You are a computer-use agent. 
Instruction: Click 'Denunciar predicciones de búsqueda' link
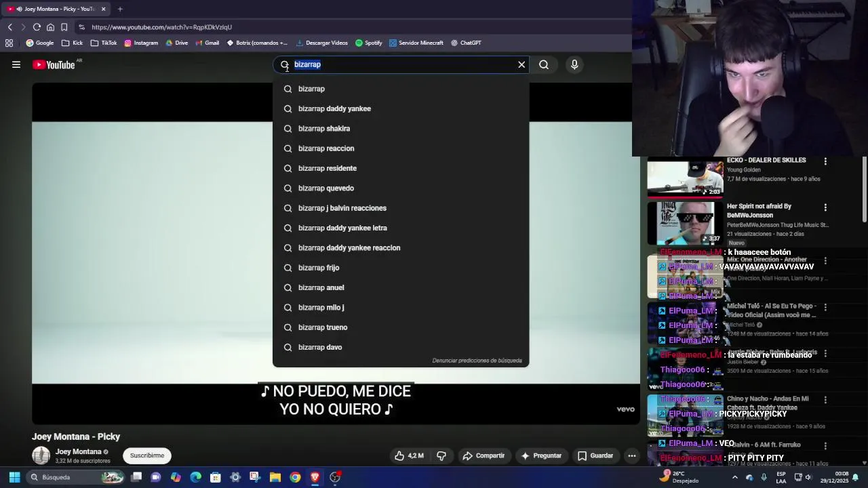tap(477, 361)
